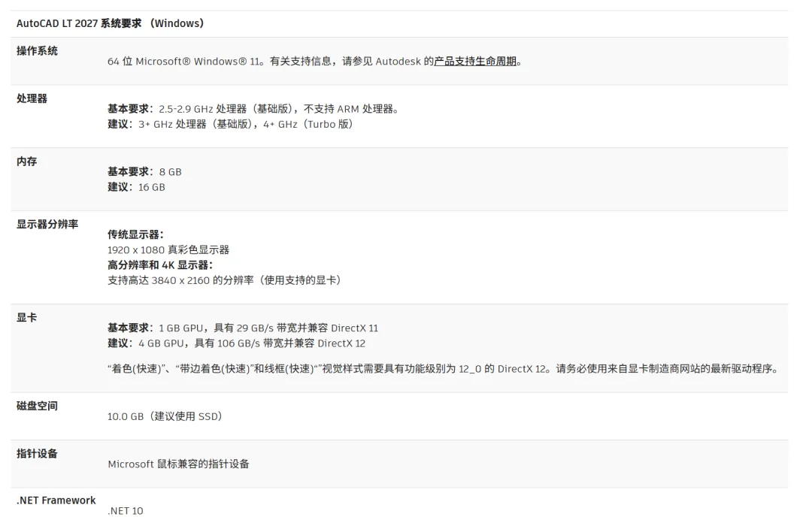Click the 4 GB GPU DirectX 12 line

click(236, 343)
